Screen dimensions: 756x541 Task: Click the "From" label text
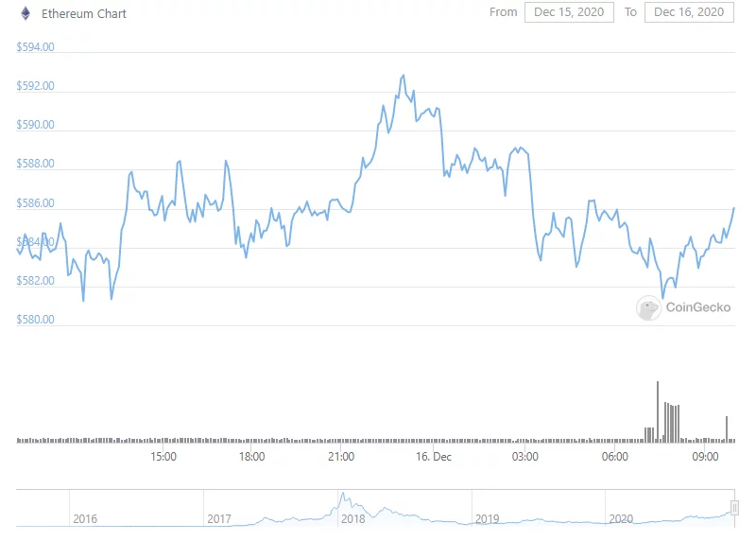[x=504, y=12]
